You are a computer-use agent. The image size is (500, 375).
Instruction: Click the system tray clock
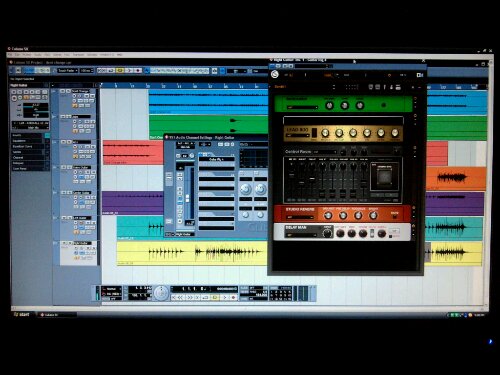[479, 315]
